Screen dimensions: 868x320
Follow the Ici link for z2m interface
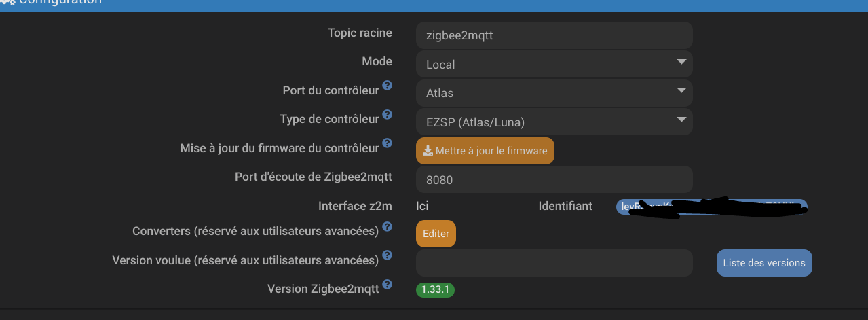(x=422, y=206)
